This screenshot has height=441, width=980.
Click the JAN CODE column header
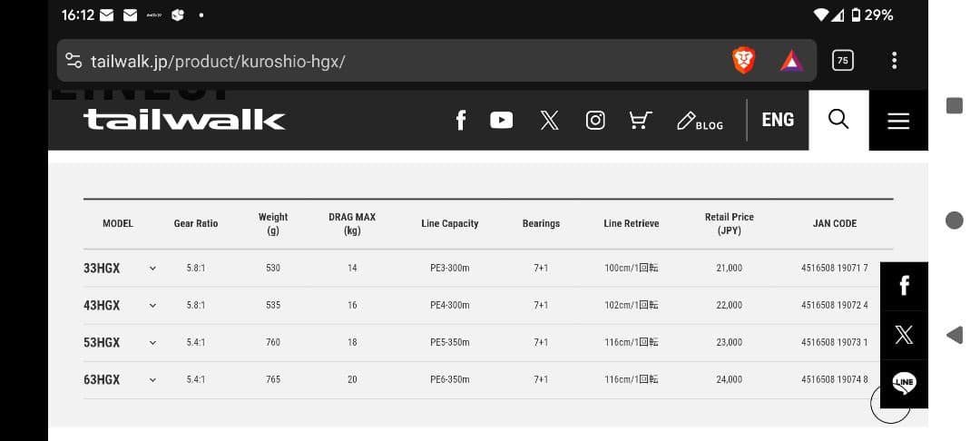835,223
